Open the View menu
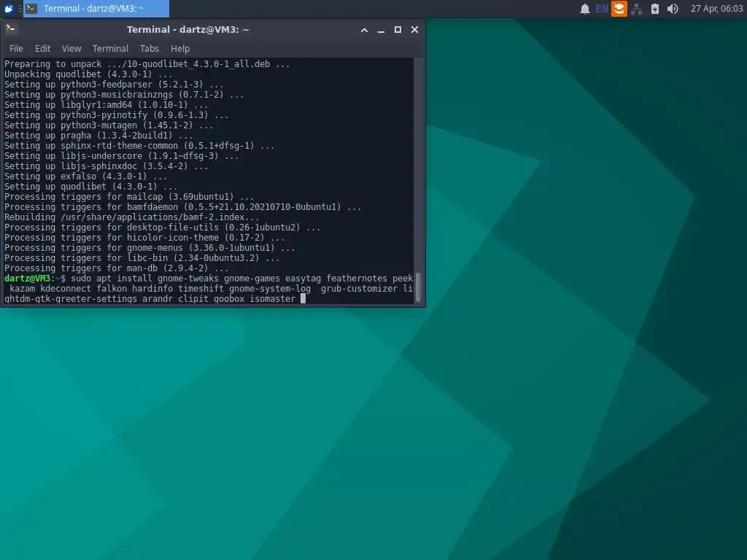Viewport: 747px width, 560px height. (71, 49)
